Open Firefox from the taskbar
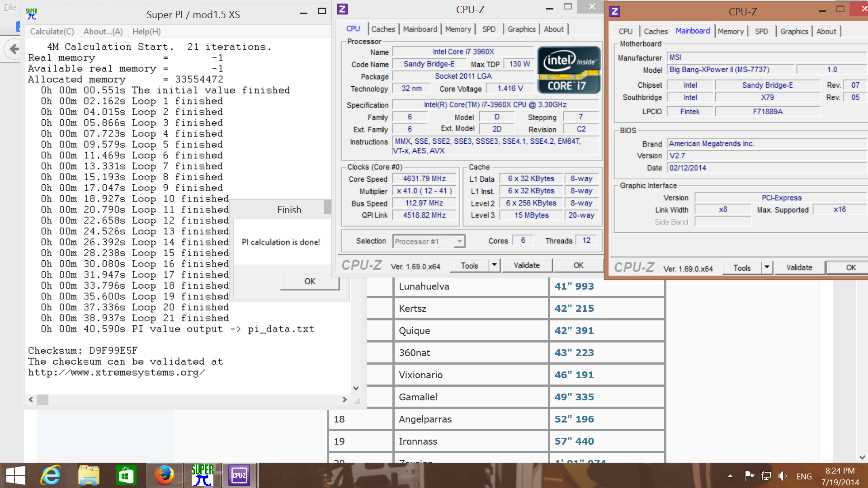The width and height of the screenshot is (868, 488). click(164, 475)
